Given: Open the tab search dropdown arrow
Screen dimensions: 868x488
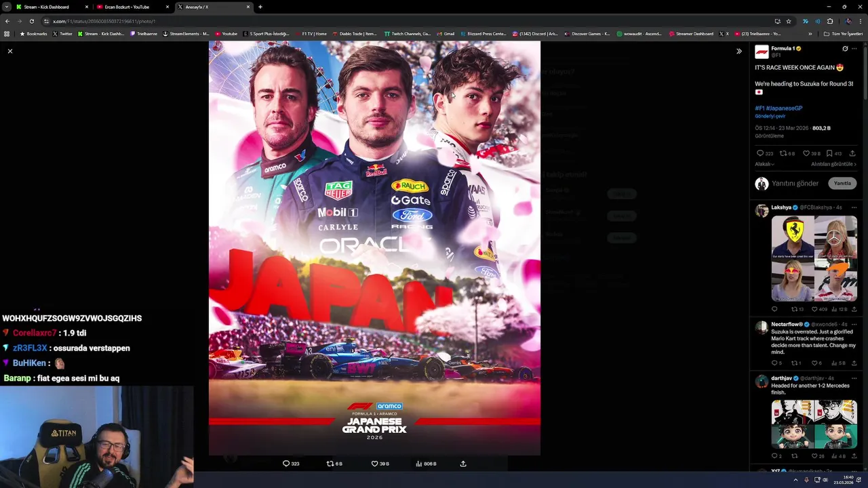Looking at the screenshot, I should click(x=6, y=7).
